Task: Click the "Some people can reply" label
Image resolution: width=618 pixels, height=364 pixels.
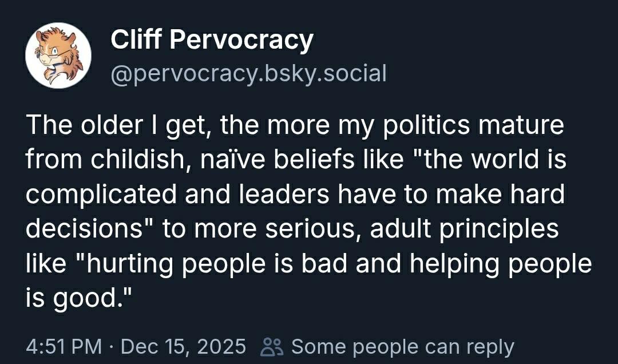Action: click(x=402, y=347)
